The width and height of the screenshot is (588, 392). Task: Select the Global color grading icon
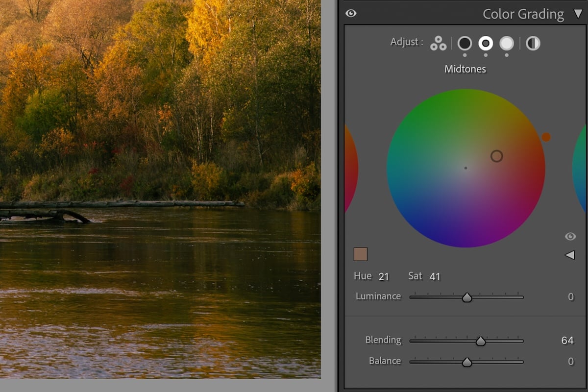click(533, 43)
